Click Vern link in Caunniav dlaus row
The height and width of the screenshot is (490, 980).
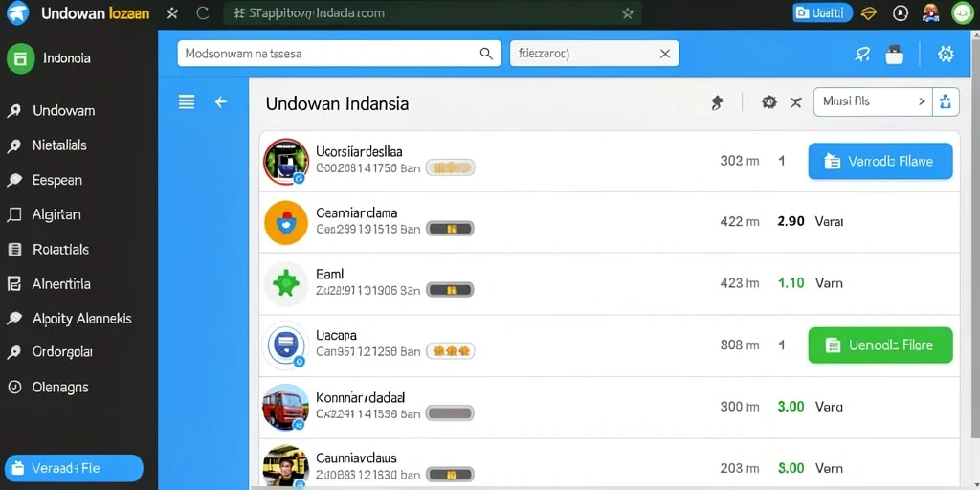tap(830, 468)
